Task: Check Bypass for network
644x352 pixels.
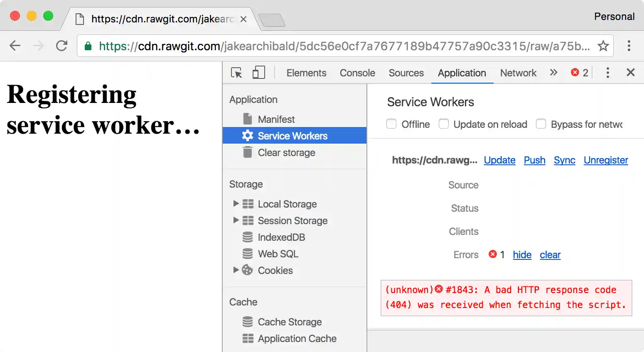Action: [541, 124]
